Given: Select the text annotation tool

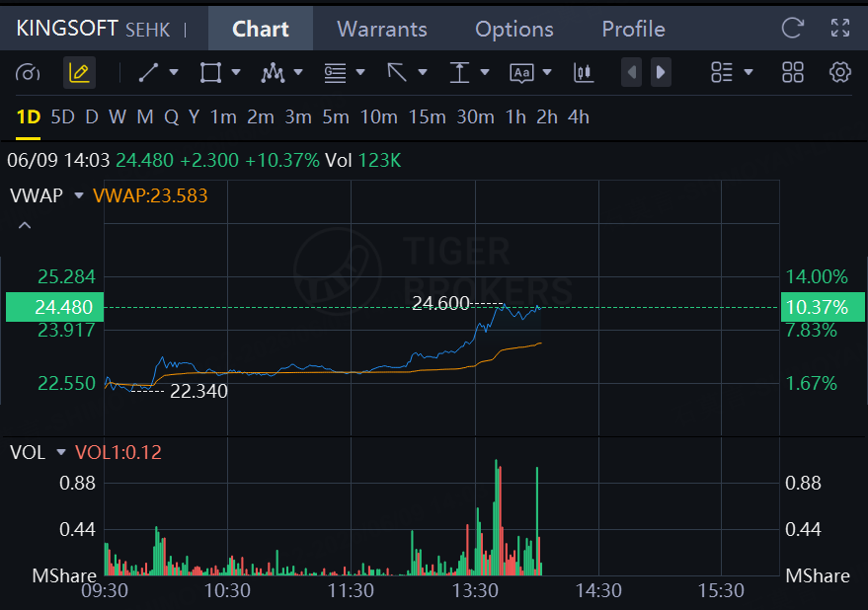Looking at the screenshot, I should [x=521, y=72].
